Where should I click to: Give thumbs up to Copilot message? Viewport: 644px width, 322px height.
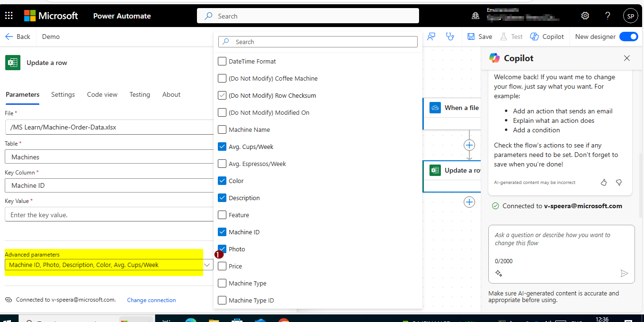[x=604, y=182]
